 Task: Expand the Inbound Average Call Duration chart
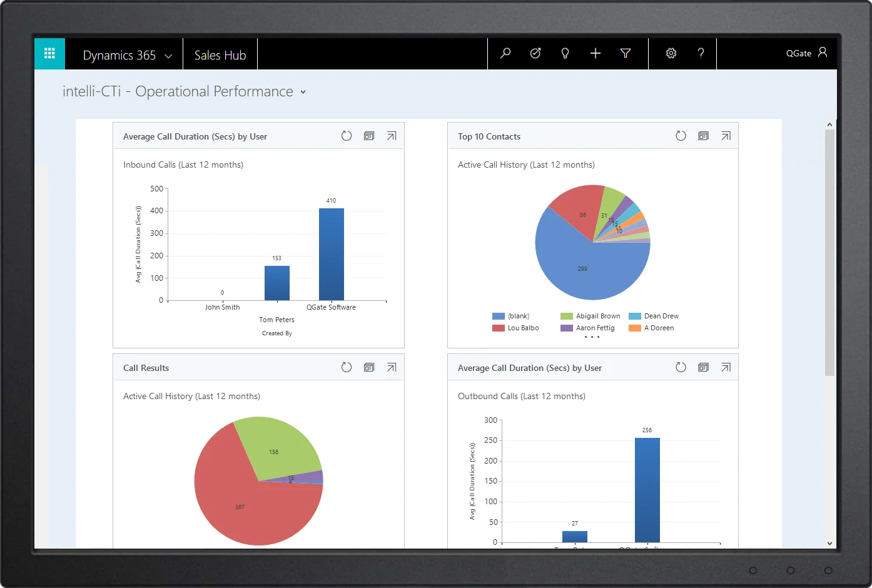point(392,136)
